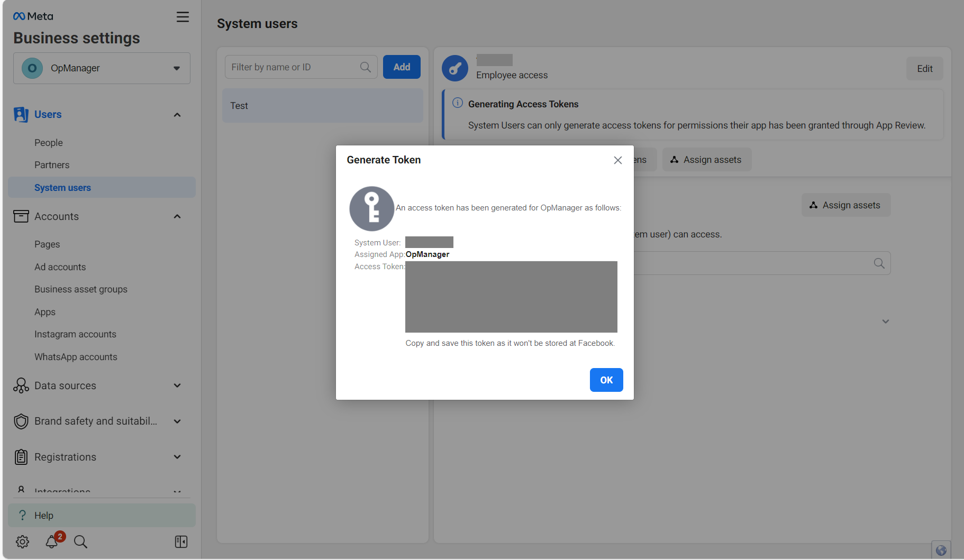Viewport: 964px width, 560px height.
Task: Toggle the sidebar panel layout icon
Action: [x=181, y=541]
